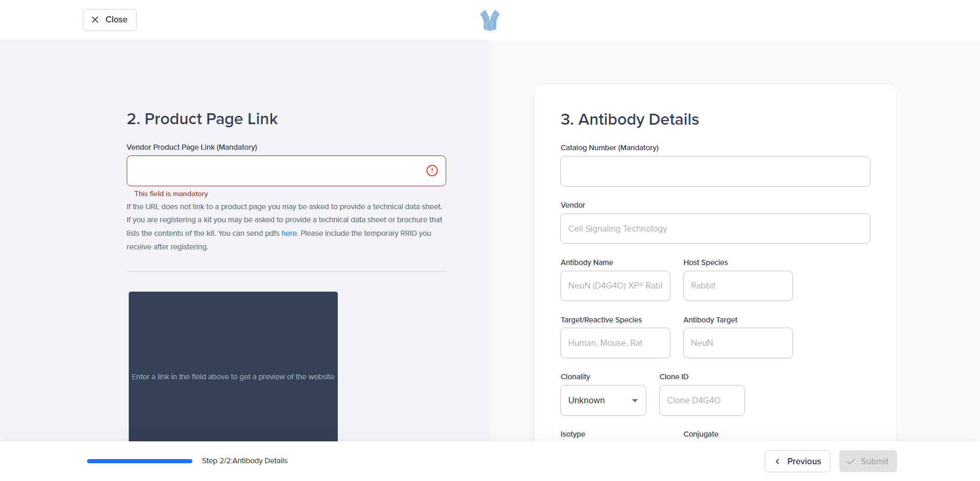Click the Clone ID input field
The image size is (980, 481).
click(702, 400)
